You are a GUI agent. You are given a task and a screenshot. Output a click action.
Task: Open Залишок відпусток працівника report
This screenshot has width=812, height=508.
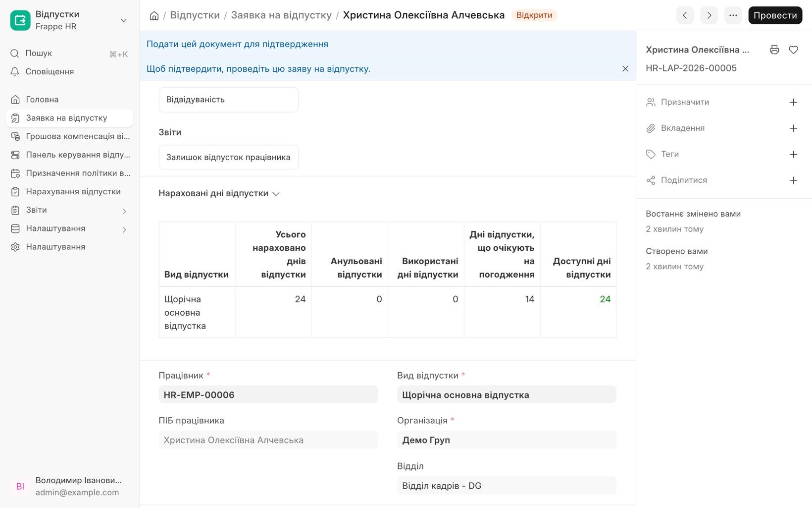(x=228, y=157)
